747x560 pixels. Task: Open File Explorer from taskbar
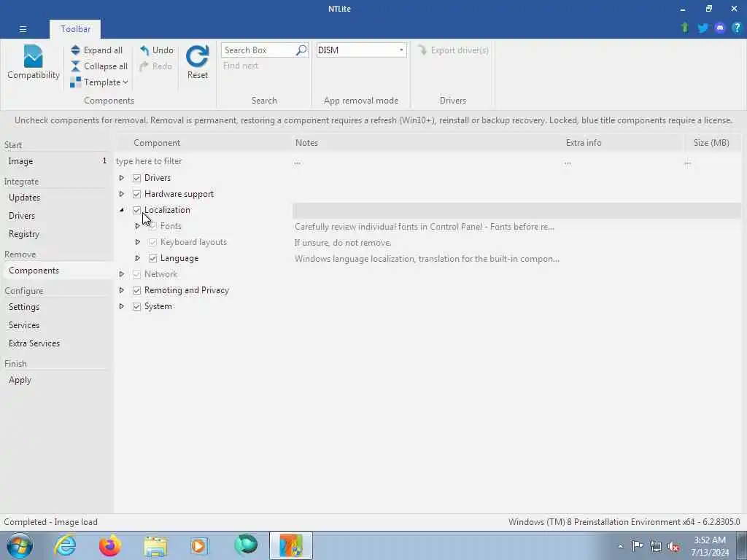155,545
